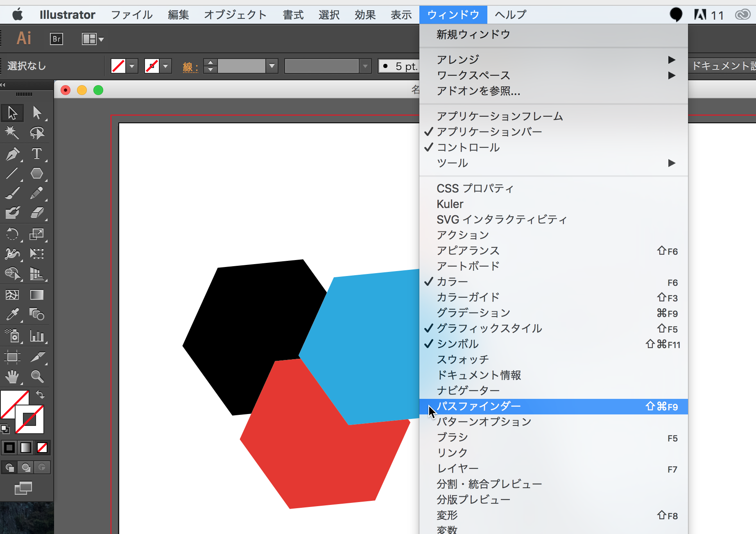Select the Gradient tool
This screenshot has height=534, width=756.
coord(37,295)
